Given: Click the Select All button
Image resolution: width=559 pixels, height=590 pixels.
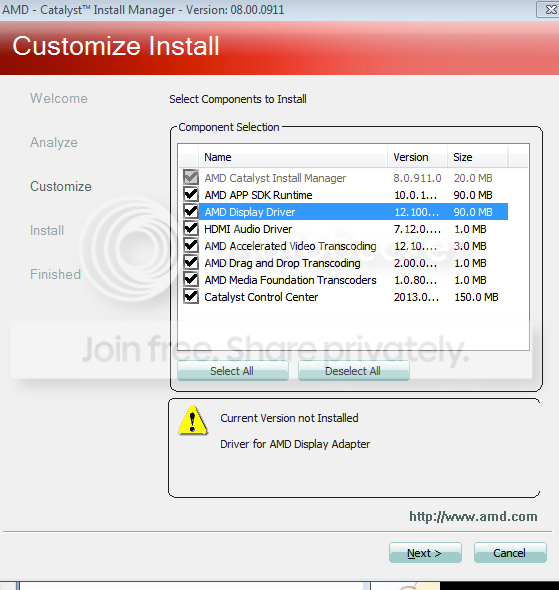Looking at the screenshot, I should [x=233, y=371].
